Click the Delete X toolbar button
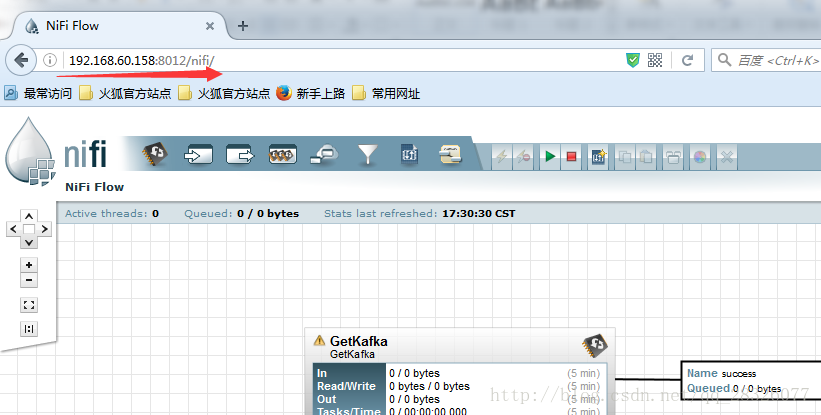The width and height of the screenshot is (821, 415). (x=726, y=156)
